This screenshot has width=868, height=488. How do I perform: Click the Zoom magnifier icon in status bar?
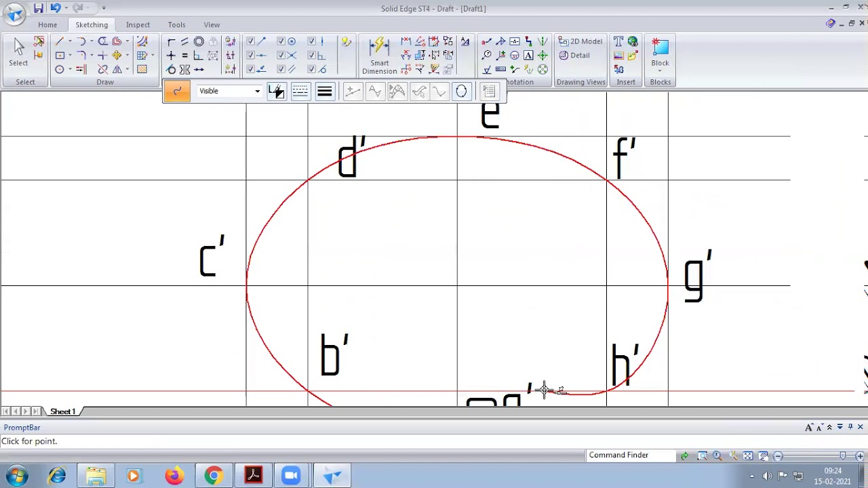717,455
